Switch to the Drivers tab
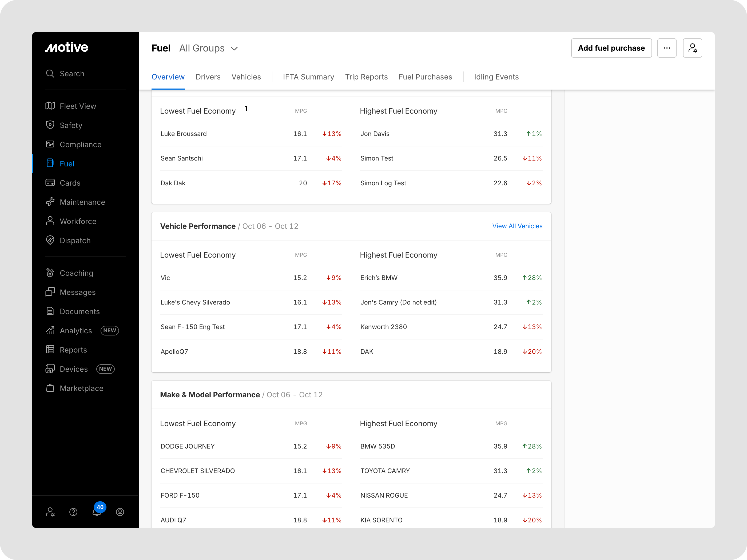 point(208,77)
